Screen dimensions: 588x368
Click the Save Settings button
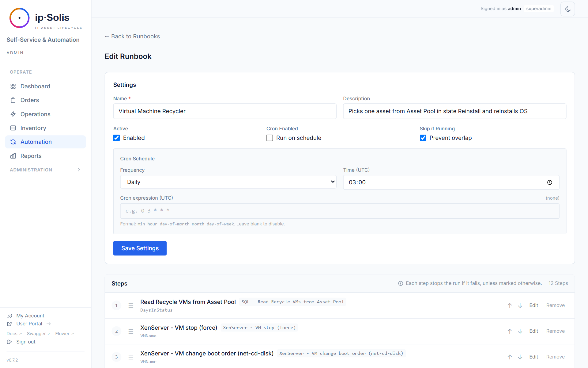[x=140, y=248]
